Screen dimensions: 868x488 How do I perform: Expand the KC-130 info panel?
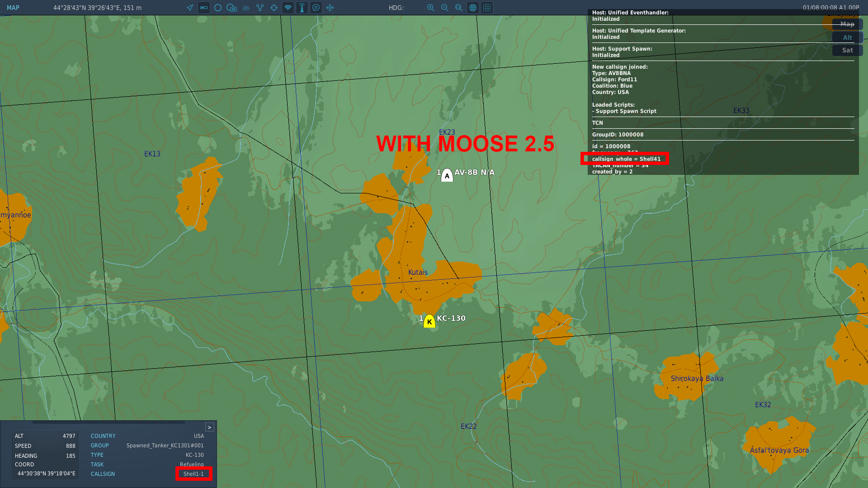[x=210, y=427]
